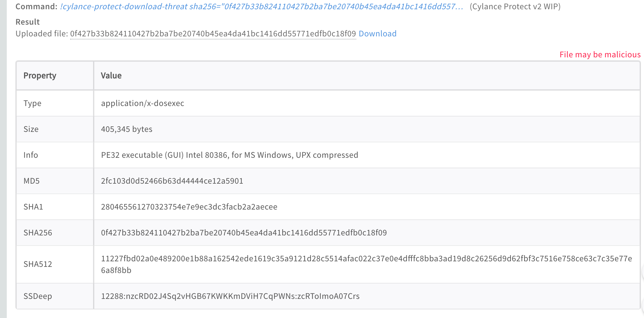Click the SSDeep property label

(38, 296)
